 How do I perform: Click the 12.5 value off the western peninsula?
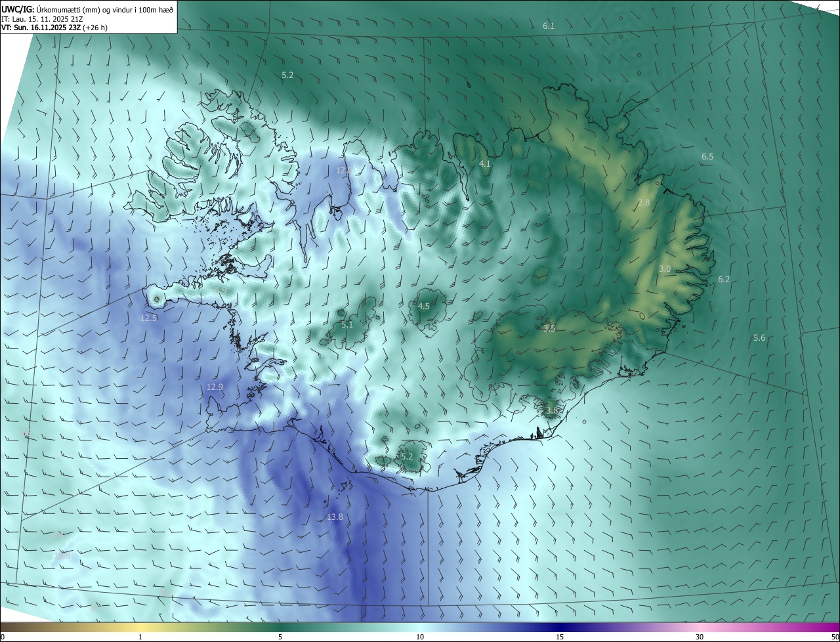coord(149,318)
